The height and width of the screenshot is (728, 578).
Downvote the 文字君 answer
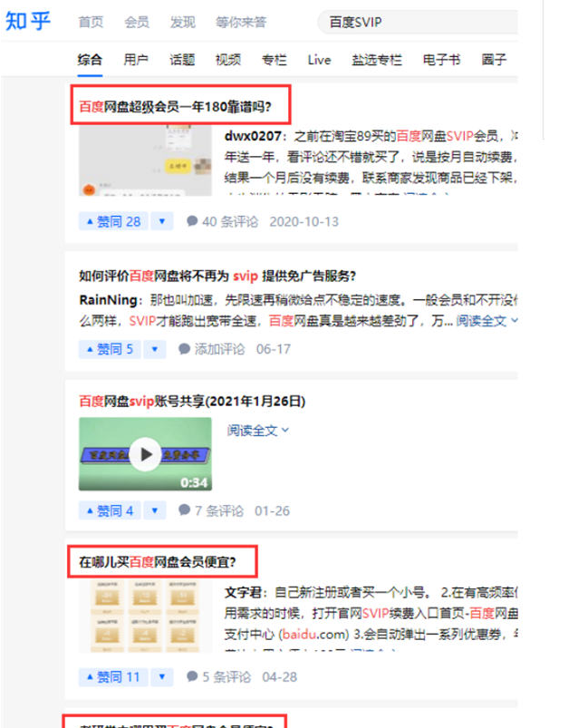point(162,677)
